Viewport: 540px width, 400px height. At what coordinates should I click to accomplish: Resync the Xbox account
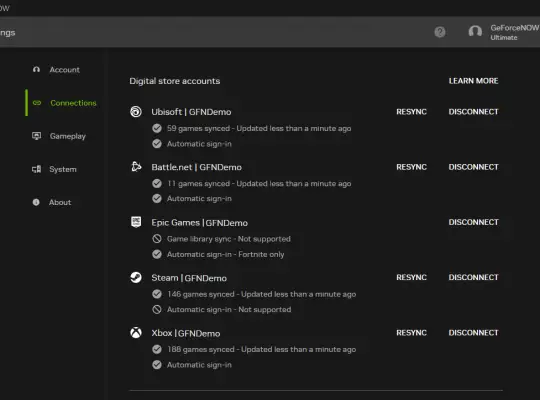point(411,333)
